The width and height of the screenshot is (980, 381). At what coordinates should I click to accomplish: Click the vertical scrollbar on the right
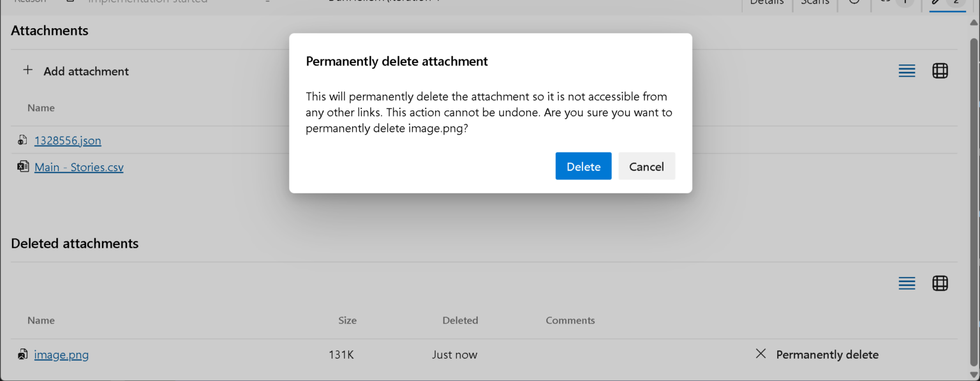(975, 191)
